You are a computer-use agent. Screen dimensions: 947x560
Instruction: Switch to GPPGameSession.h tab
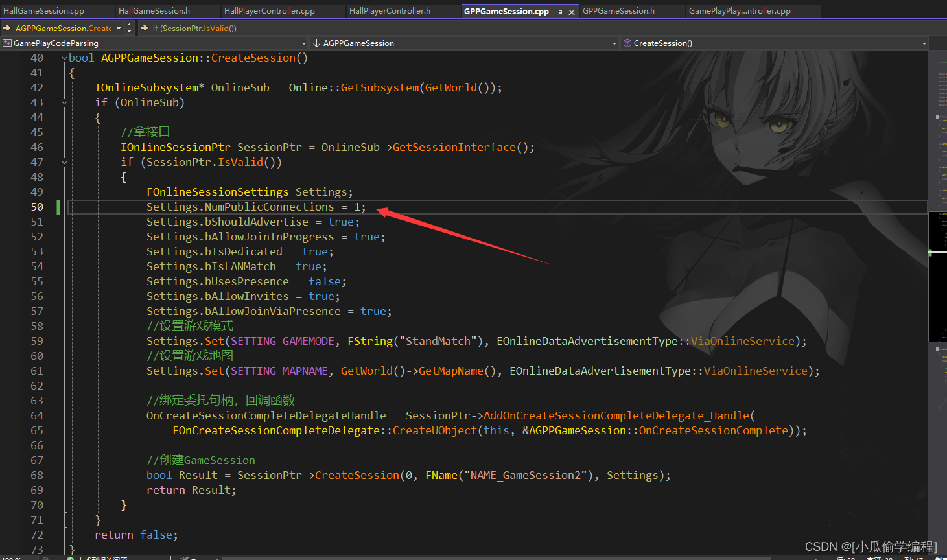618,11
